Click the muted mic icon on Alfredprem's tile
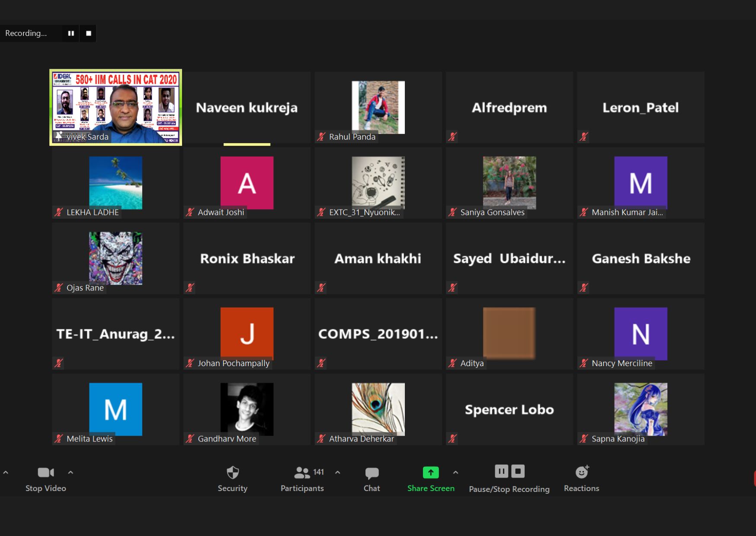756x536 pixels. [x=452, y=137]
